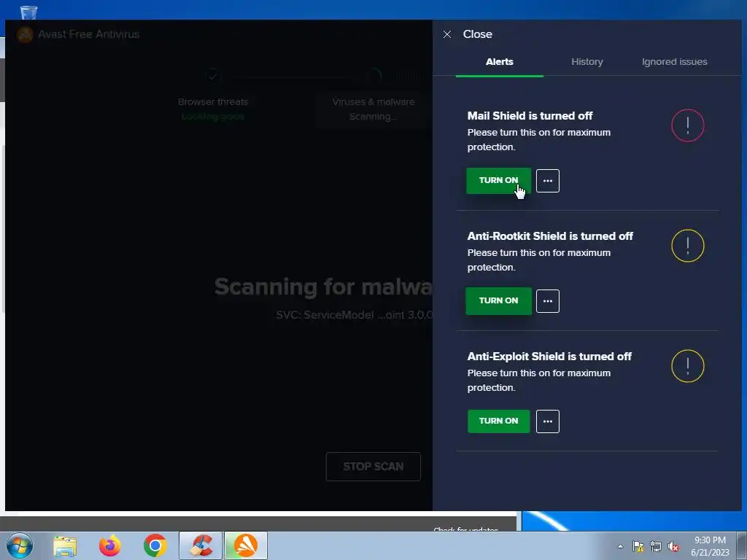Click the Show desktop strip at the taskbar end
The height and width of the screenshot is (560, 747).
coord(742,545)
